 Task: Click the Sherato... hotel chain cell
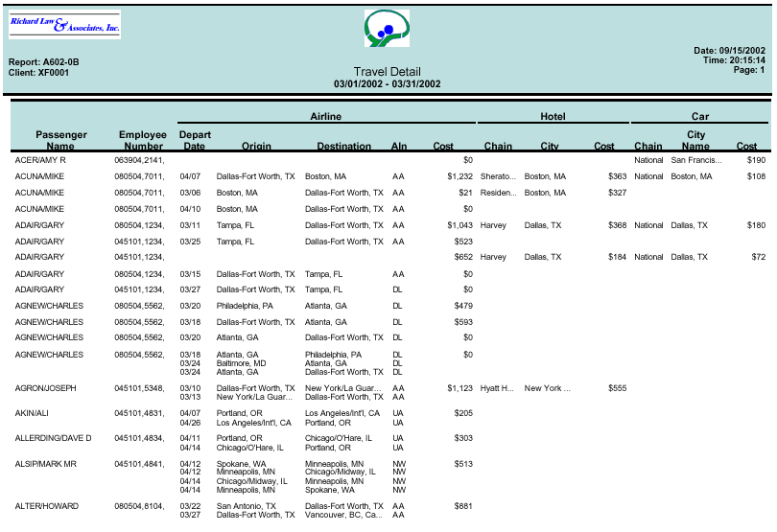498,176
